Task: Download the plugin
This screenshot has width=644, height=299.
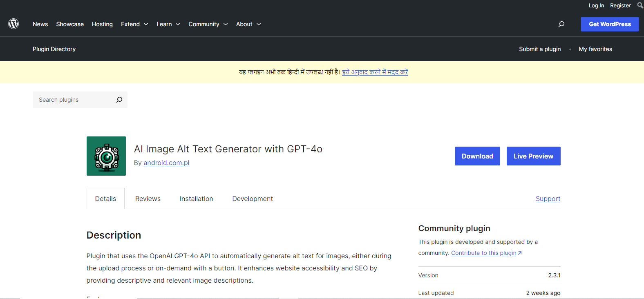Action: click(477, 156)
